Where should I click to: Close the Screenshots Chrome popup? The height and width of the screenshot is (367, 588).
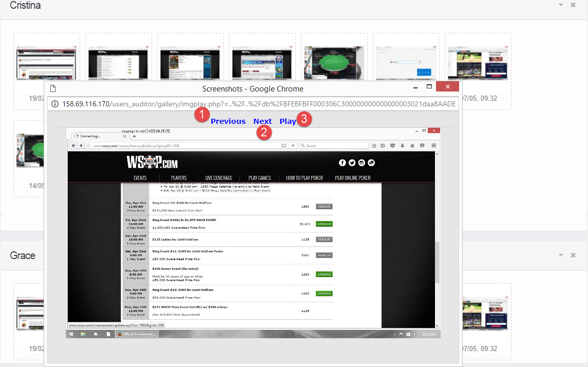pos(447,87)
